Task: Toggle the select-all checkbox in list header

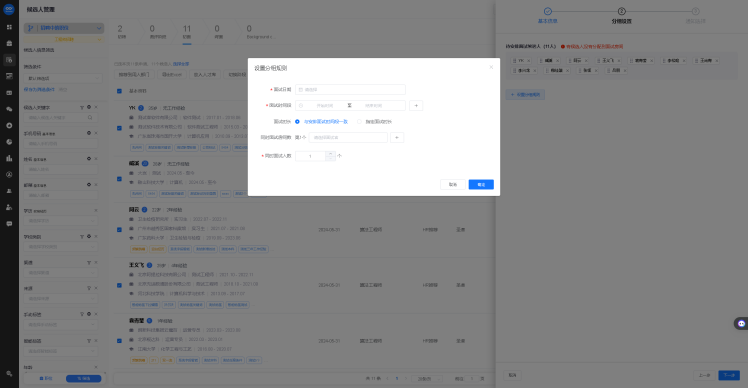Action: coord(119,91)
